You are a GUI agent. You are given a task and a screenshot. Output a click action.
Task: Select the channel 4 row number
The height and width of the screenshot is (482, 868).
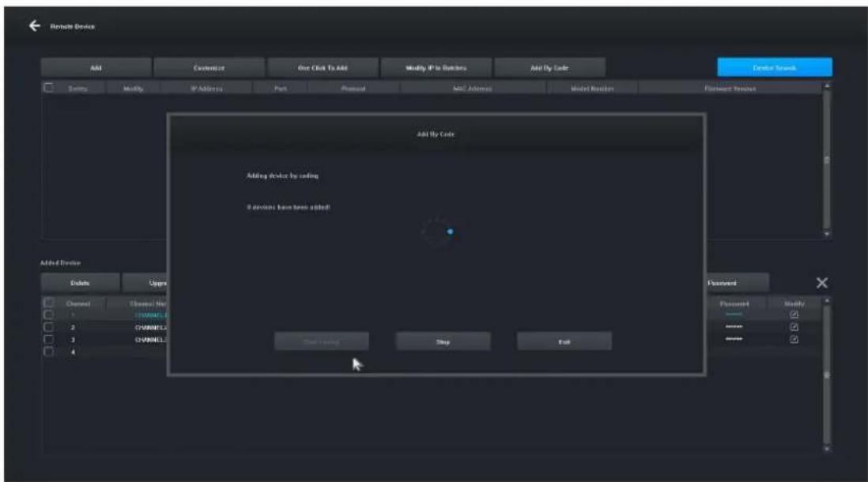pos(73,352)
